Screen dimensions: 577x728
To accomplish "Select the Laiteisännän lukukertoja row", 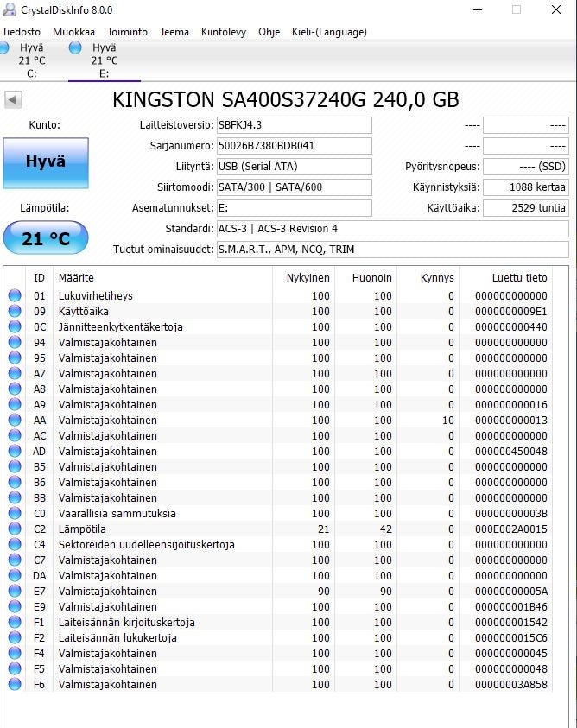I will 279,638.
